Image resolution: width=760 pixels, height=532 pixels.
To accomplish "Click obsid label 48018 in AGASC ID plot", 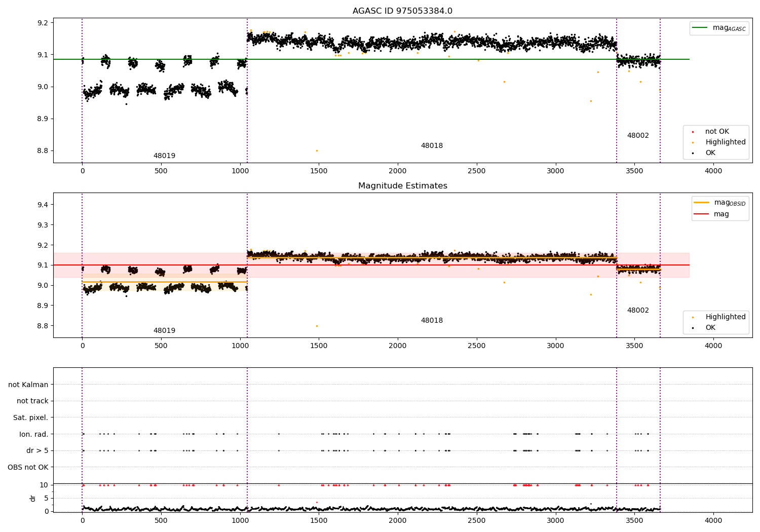I will pos(432,146).
